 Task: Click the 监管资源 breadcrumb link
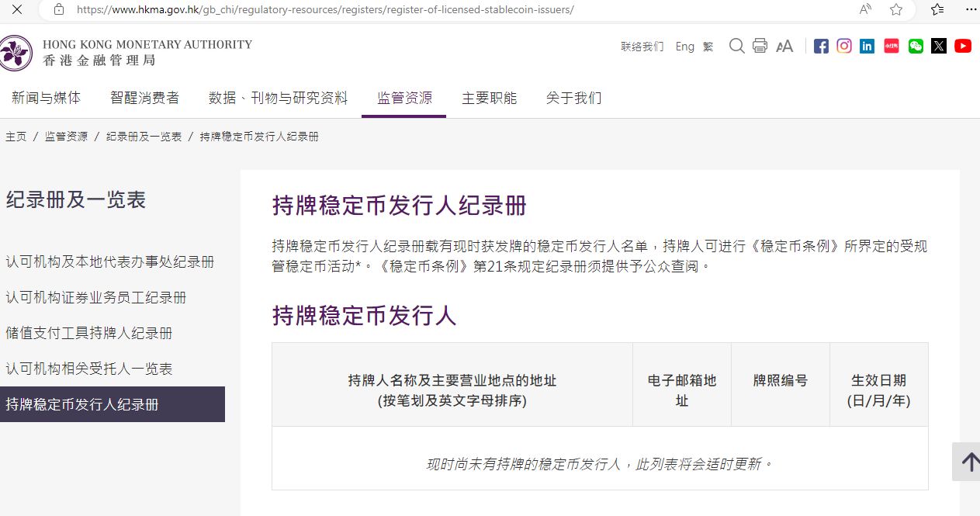tap(66, 137)
